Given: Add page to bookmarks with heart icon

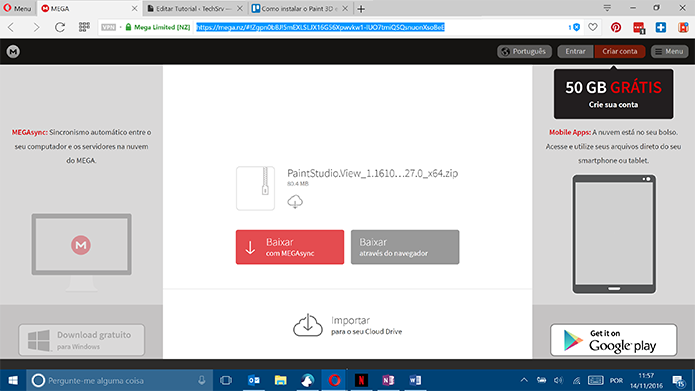Looking at the screenshot, I should click(593, 27).
